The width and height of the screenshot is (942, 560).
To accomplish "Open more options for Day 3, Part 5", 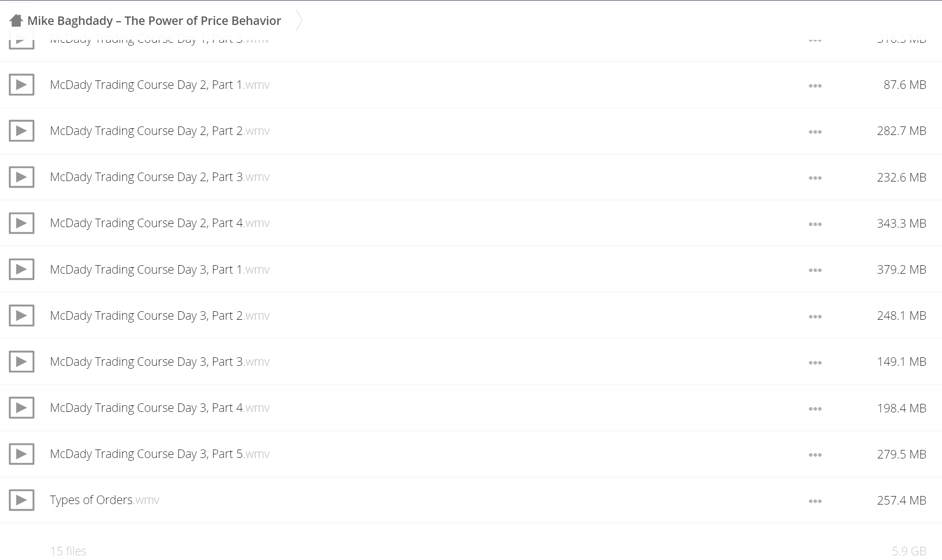I will click(815, 455).
